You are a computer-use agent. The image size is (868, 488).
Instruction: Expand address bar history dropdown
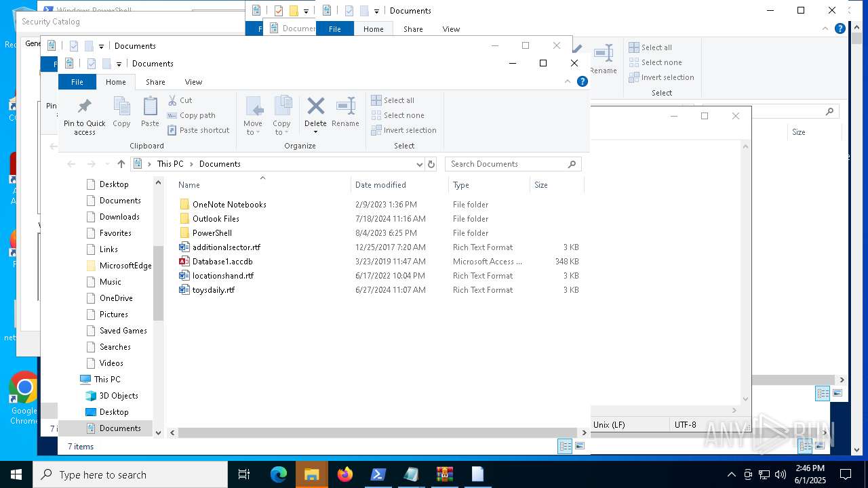coord(419,164)
